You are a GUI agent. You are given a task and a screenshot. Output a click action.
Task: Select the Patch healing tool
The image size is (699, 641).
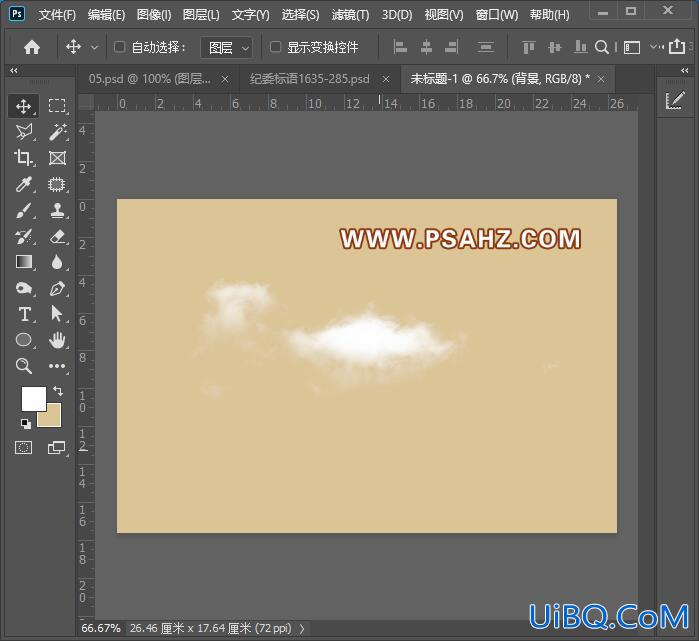[57, 184]
